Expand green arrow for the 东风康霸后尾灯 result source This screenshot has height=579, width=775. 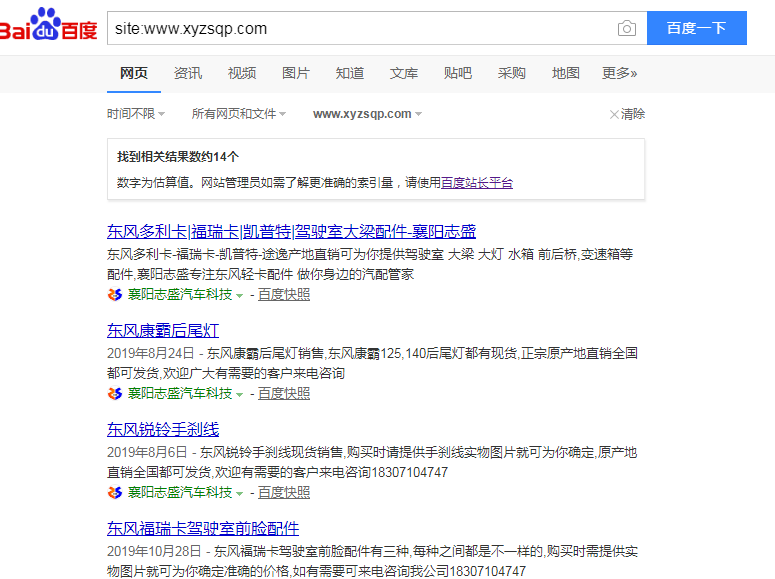coord(240,395)
